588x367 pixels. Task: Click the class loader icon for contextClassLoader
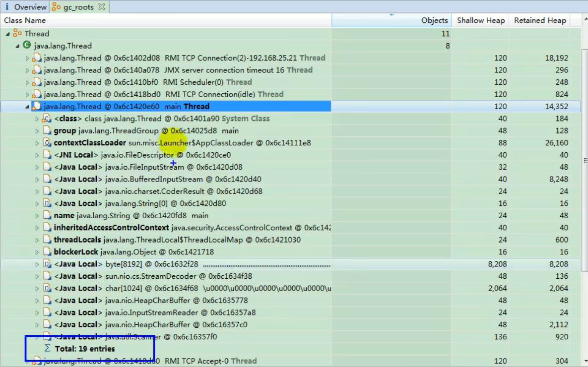(47, 142)
